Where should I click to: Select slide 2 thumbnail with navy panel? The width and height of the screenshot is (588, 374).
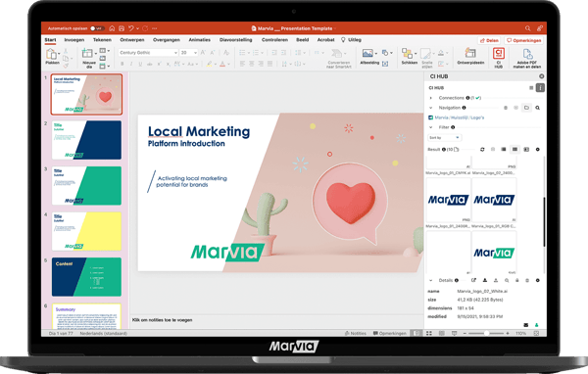86,140
